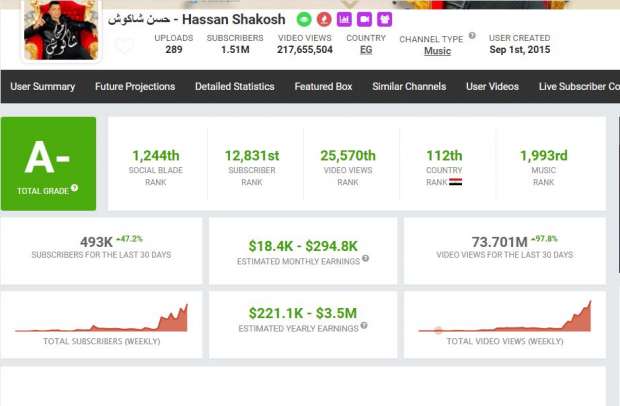Screen dimensions: 620x406
Task: Click the 1.51M subscribers count
Action: coord(235,50)
